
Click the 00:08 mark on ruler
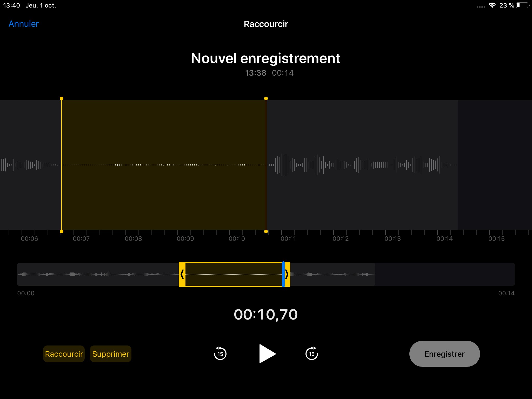[x=133, y=238]
